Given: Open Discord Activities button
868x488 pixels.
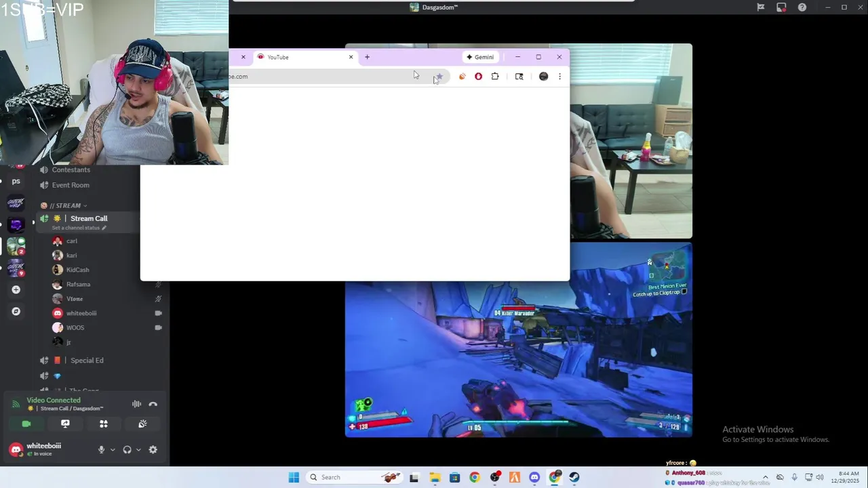Looking at the screenshot, I should point(104,424).
